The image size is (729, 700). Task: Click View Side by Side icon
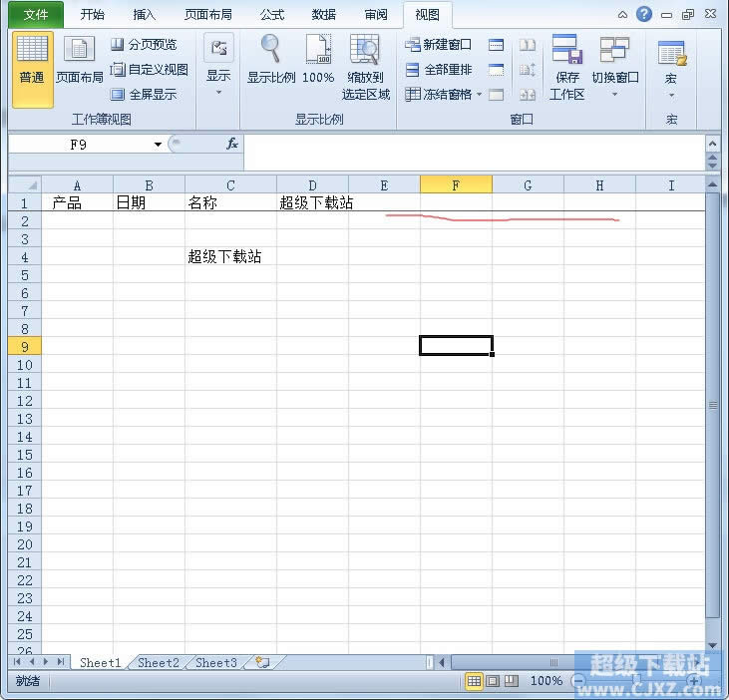click(x=528, y=45)
